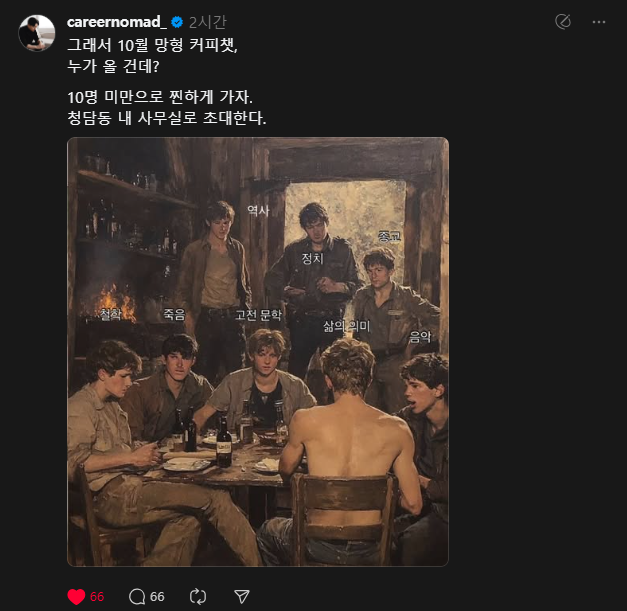Open comments via the speech bubble icon
The width and height of the screenshot is (627, 611).
click(x=137, y=596)
